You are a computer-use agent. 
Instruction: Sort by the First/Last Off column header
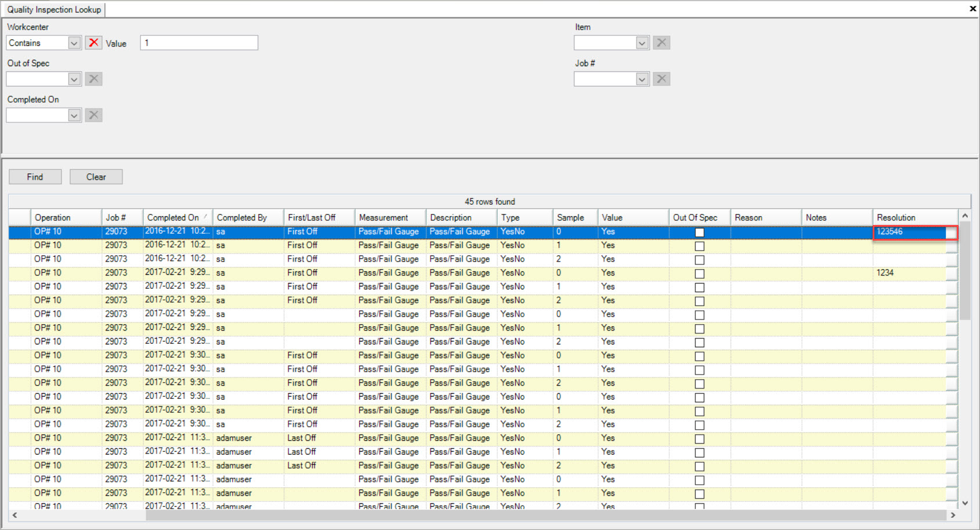tap(319, 217)
